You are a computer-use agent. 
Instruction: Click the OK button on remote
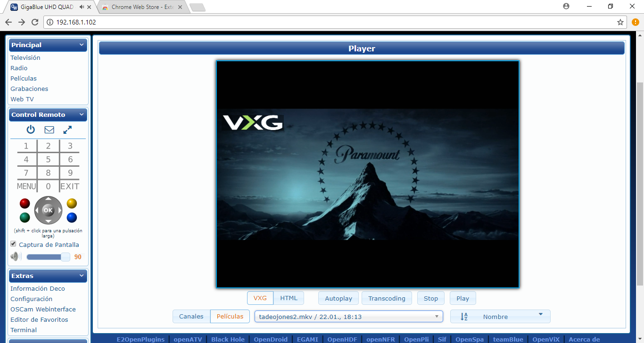point(48,210)
